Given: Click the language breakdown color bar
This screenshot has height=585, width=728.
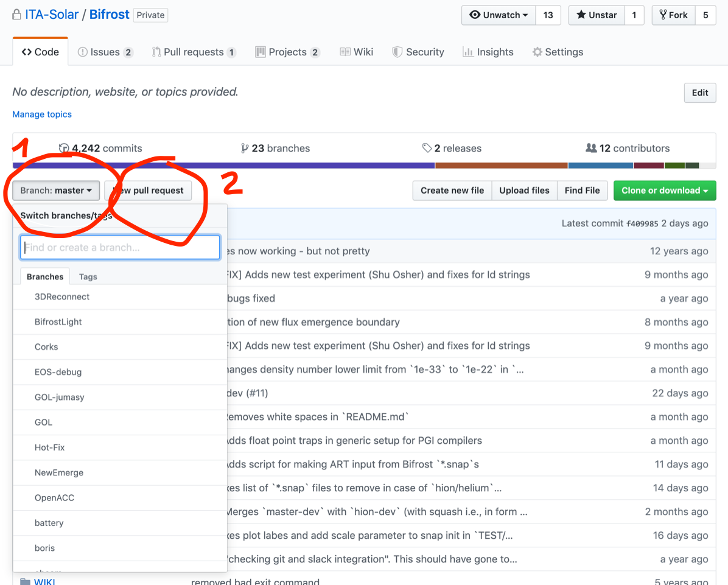Looking at the screenshot, I should point(364,166).
